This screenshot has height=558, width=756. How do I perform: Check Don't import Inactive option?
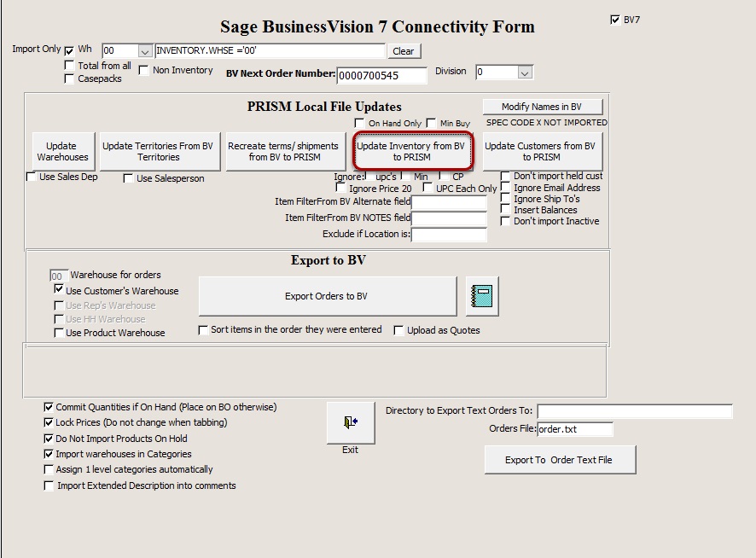tap(505, 221)
